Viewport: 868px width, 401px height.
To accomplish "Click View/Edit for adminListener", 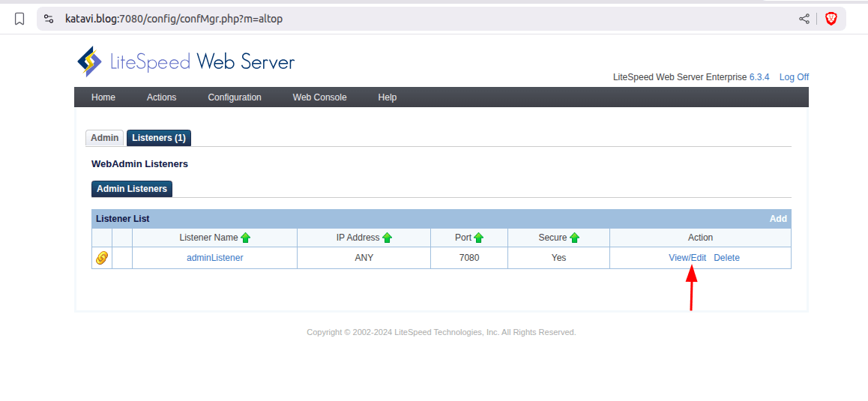I will [687, 258].
